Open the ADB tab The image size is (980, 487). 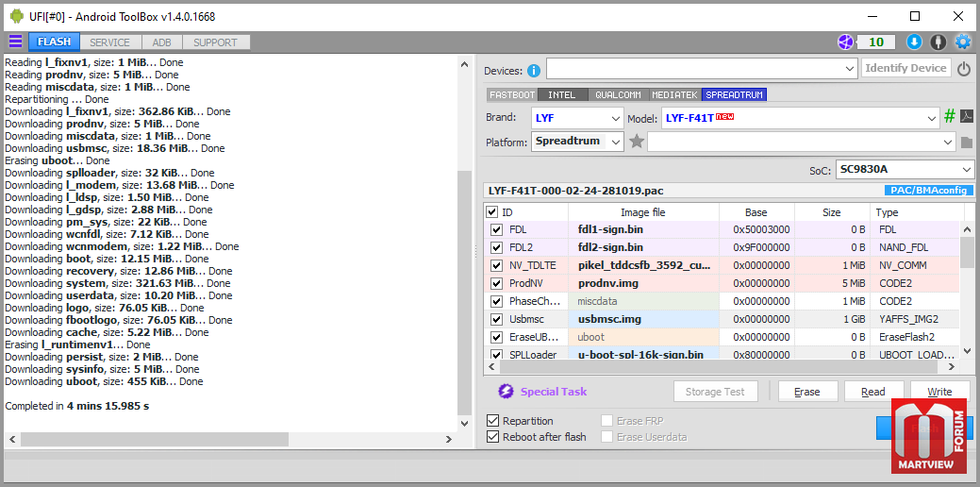click(162, 42)
